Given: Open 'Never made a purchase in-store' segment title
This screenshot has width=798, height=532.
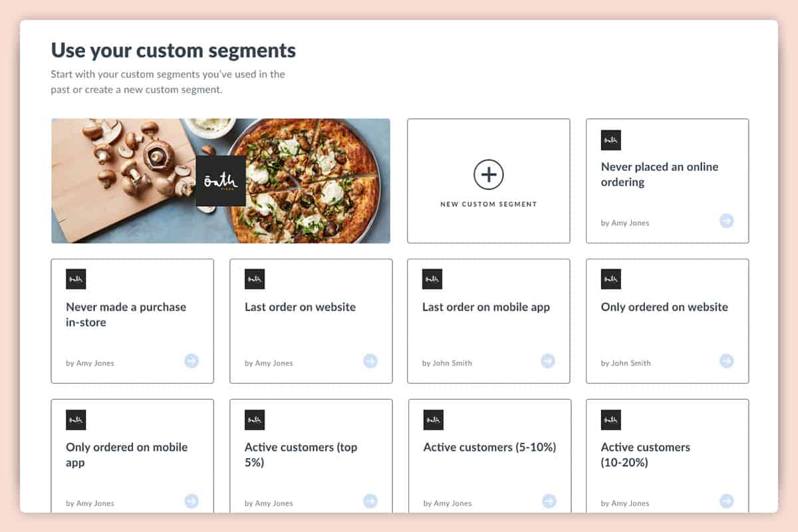Looking at the screenshot, I should click(x=126, y=315).
